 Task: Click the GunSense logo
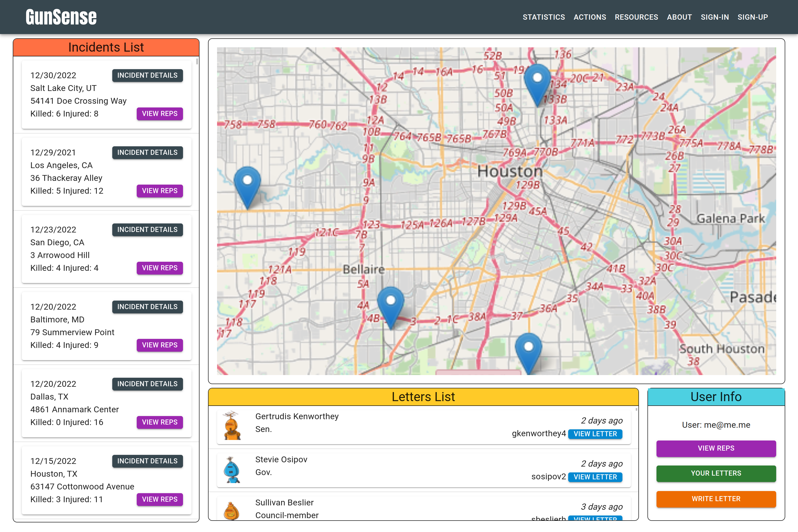61,17
